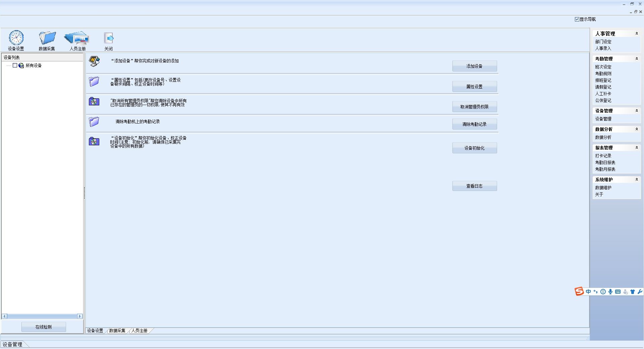Click the 在线检测 button
The width and height of the screenshot is (644, 349).
click(x=44, y=327)
